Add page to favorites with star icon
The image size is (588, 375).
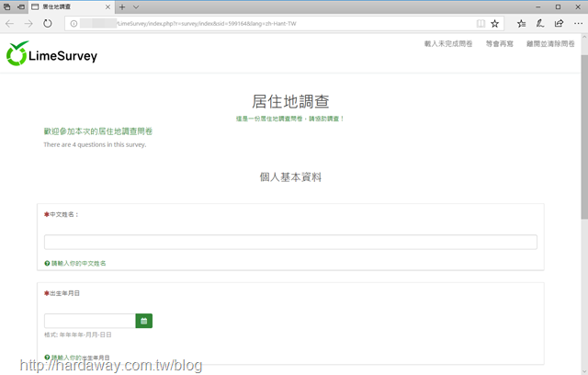click(x=495, y=24)
